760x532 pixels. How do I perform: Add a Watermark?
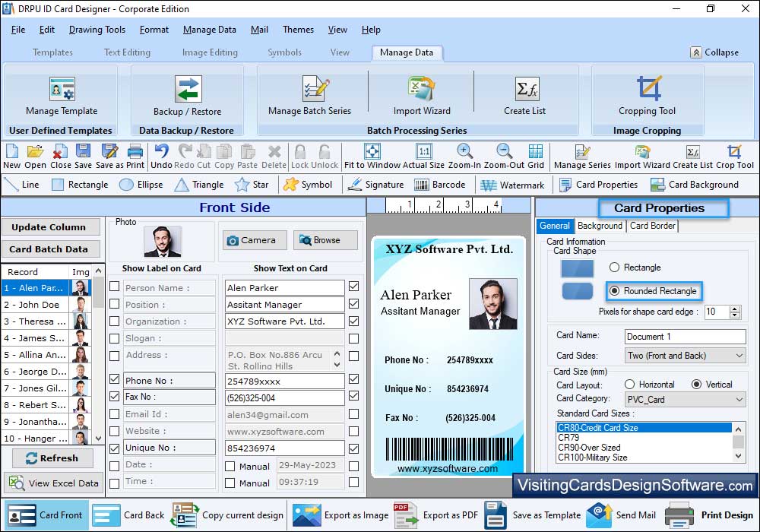512,185
